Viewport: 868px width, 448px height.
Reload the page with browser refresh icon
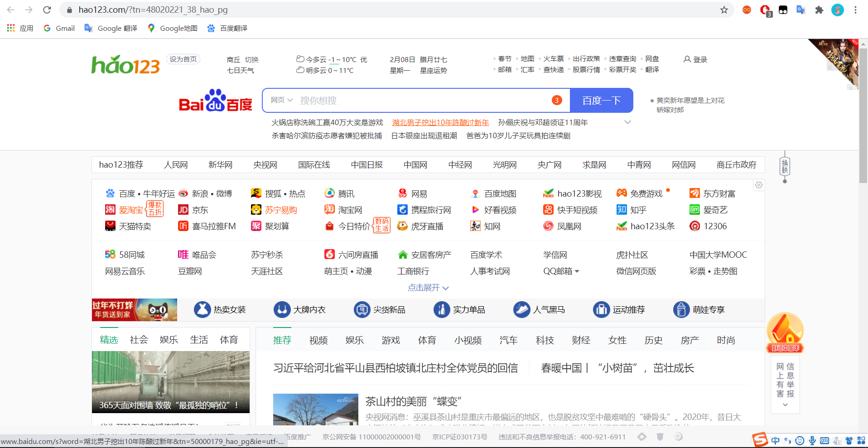(47, 10)
